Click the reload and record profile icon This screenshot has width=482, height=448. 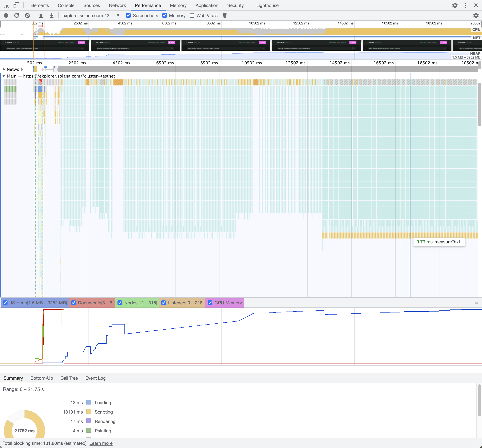coord(17,15)
